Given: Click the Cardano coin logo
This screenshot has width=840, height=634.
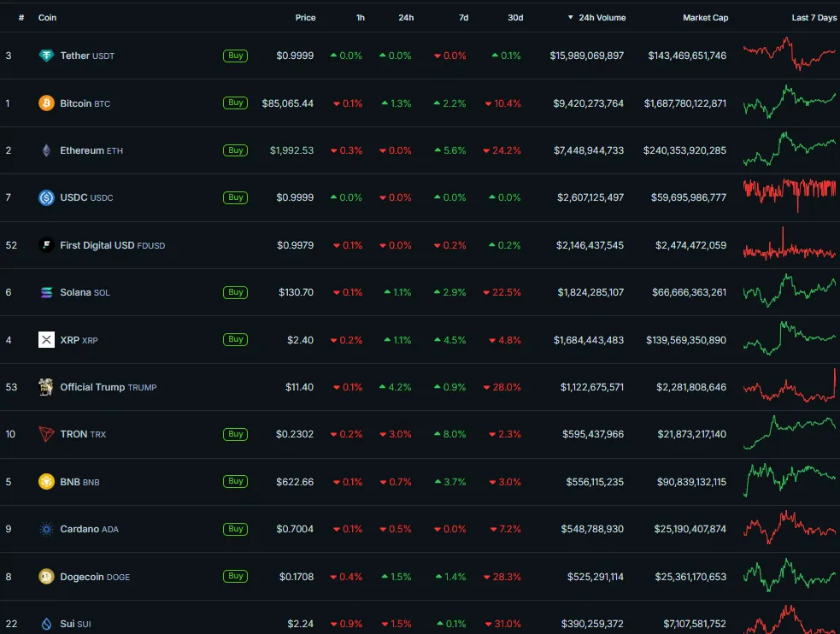Looking at the screenshot, I should pos(47,529).
